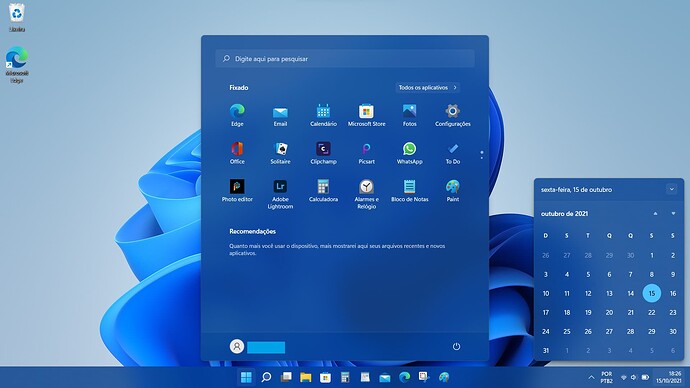The height and width of the screenshot is (388, 690).
Task: Open the user account avatar
Action: tap(237, 346)
